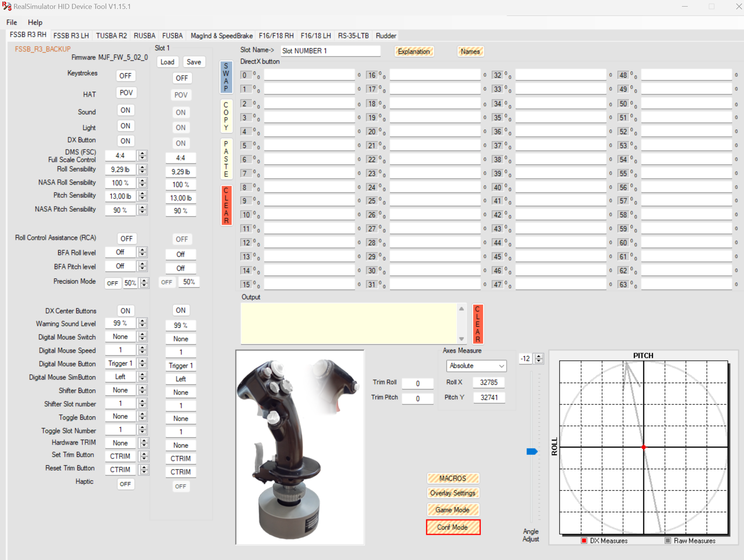Viewport: 744px width, 560px height.
Task: Click the Output box scroll-down arrow
Action: tap(461, 339)
